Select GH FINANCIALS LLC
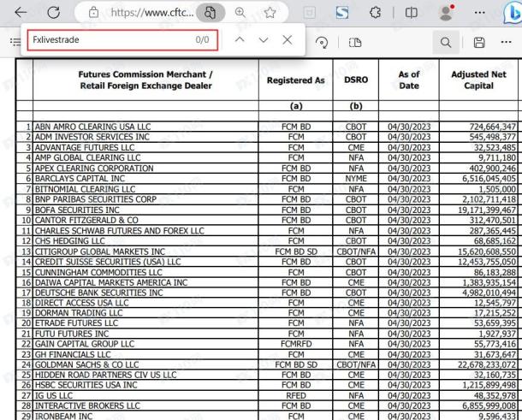The width and height of the screenshot is (522, 420). [73, 354]
